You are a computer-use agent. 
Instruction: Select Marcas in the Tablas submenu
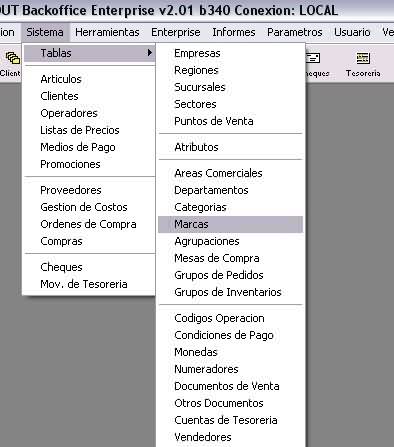pos(230,224)
